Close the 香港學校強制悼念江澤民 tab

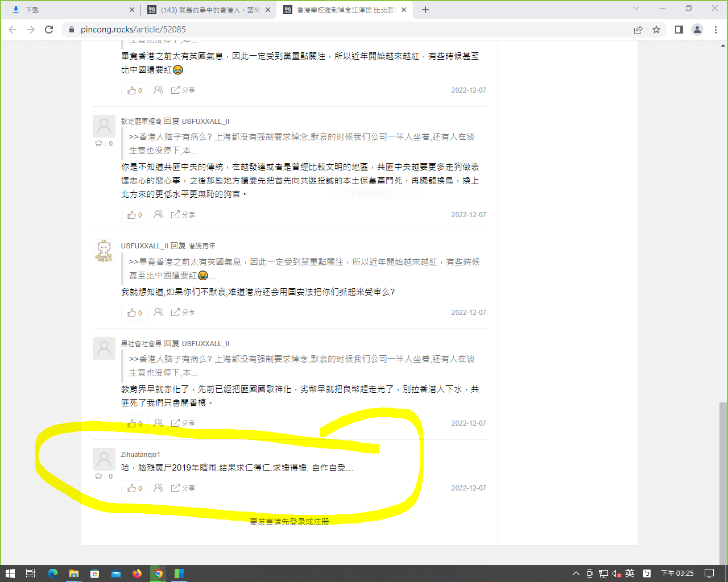[x=404, y=10]
